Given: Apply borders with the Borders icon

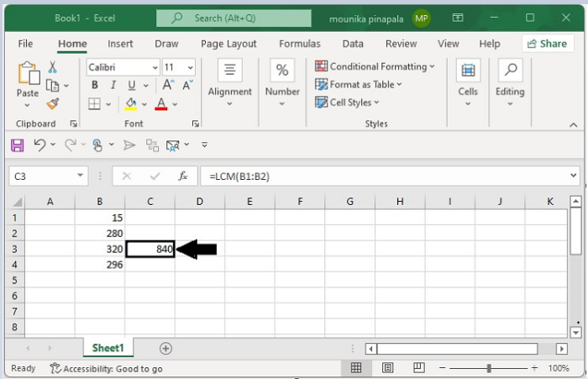Looking at the screenshot, I should click(x=94, y=103).
